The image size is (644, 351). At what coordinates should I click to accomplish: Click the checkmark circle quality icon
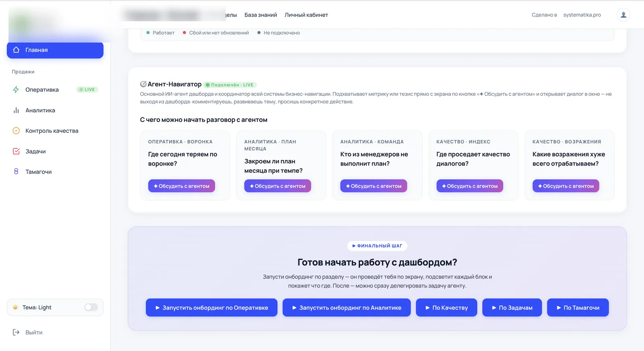(16, 131)
